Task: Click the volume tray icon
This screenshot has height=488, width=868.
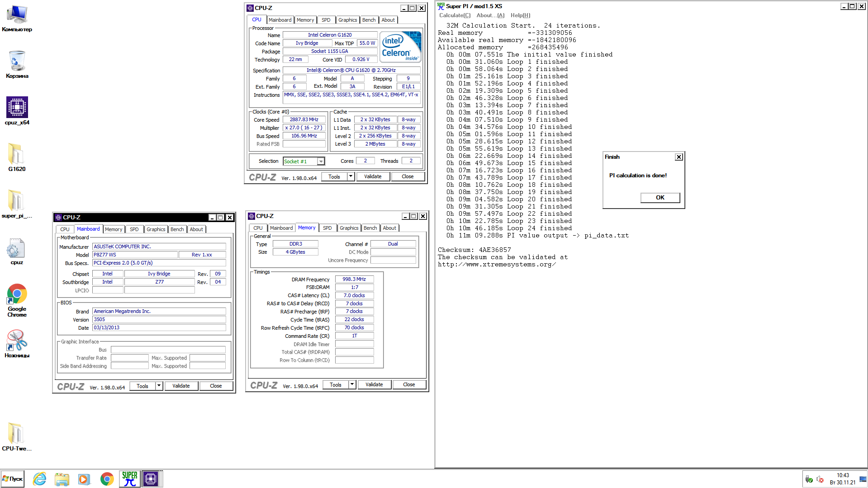Action: pos(820,479)
